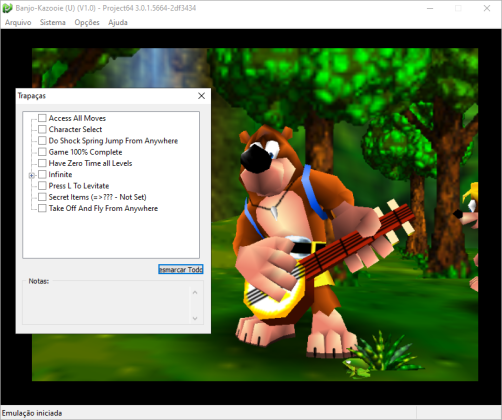The height and width of the screenshot is (420, 502).
Task: Click the Notas scroll down arrow
Action: (x=195, y=318)
